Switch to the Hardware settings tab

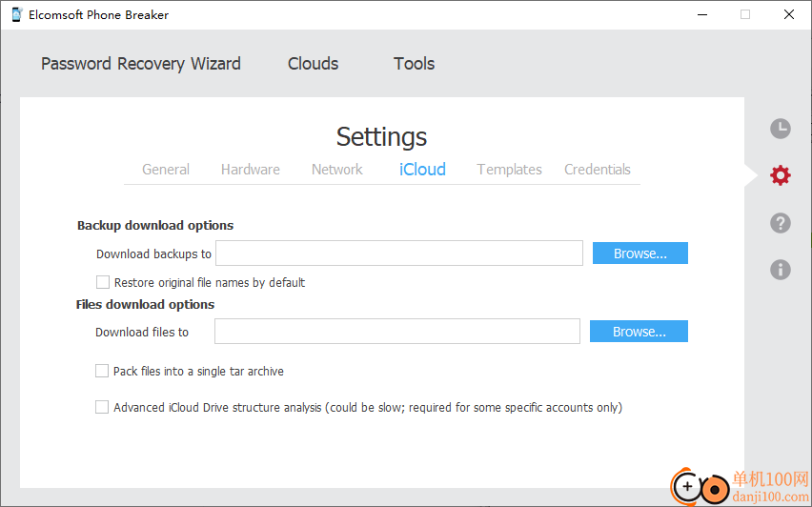[x=250, y=170]
